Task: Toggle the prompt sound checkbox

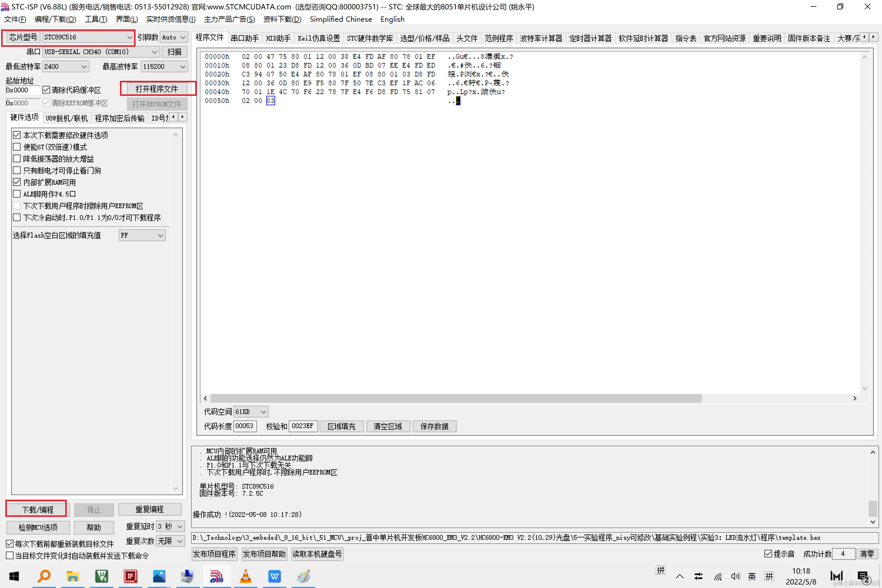Action: 768,554
